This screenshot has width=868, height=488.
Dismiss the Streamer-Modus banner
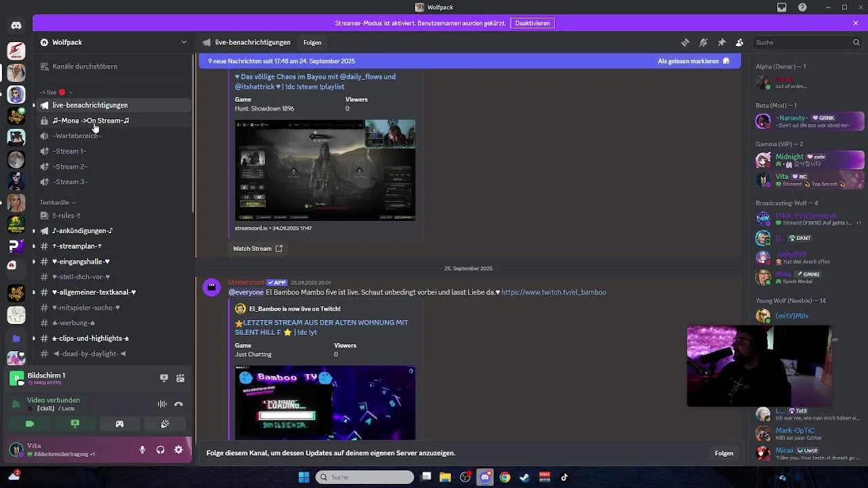tap(856, 23)
